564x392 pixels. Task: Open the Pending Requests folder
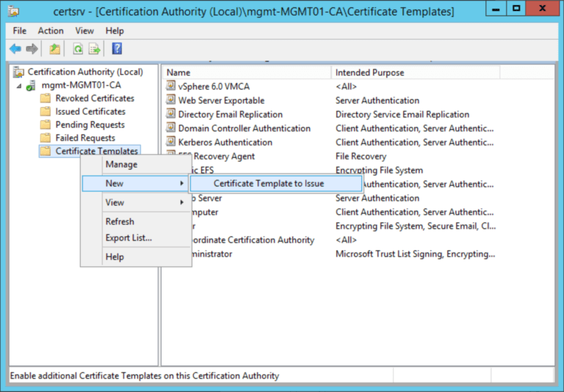(90, 125)
